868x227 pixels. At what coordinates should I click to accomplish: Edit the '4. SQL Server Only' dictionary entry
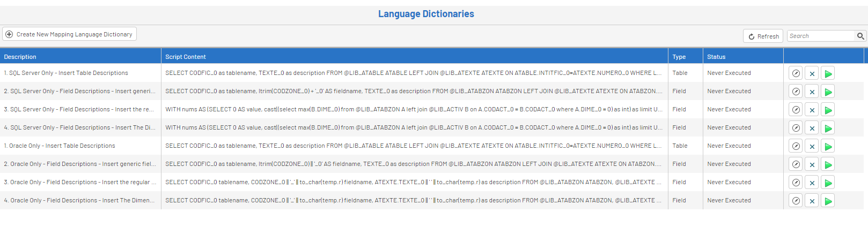[x=796, y=128]
